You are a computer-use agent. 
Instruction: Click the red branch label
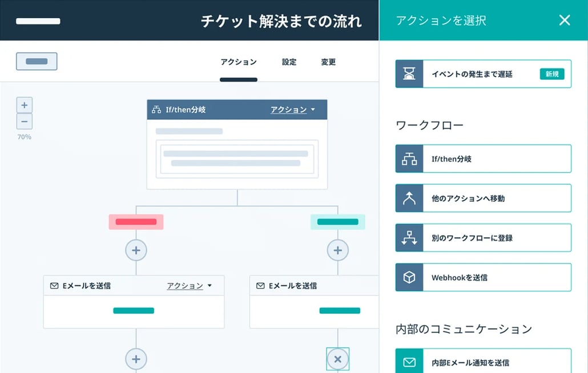pos(136,222)
